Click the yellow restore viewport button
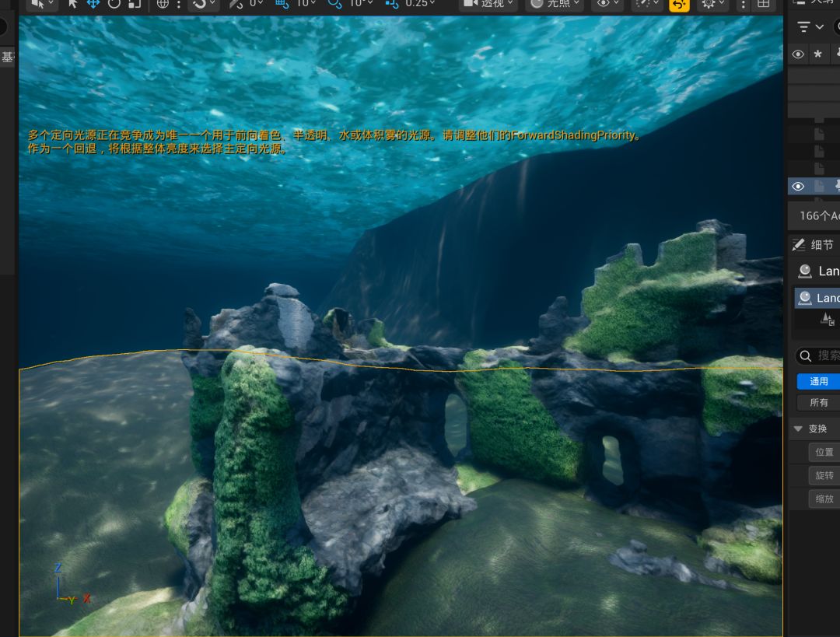 [679, 5]
